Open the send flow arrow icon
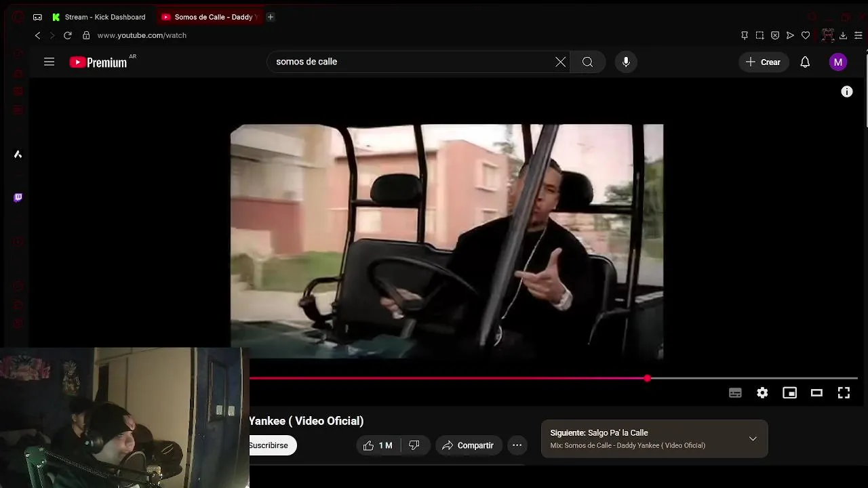This screenshot has width=868, height=488. 790,35
